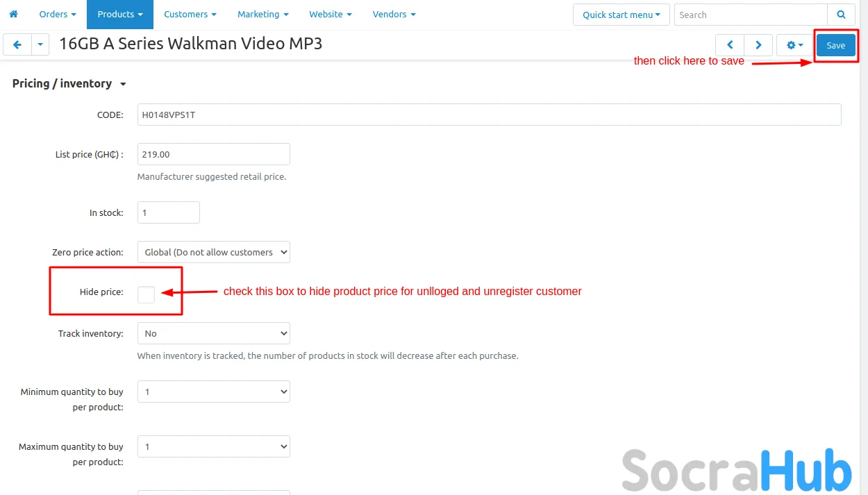Image resolution: width=868 pixels, height=495 pixels.
Task: Open the Quick start menu
Action: click(621, 15)
